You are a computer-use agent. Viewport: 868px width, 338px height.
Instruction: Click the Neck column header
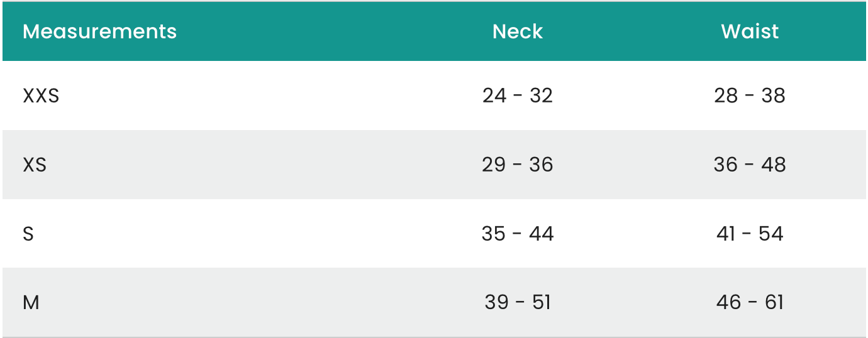coord(517,31)
